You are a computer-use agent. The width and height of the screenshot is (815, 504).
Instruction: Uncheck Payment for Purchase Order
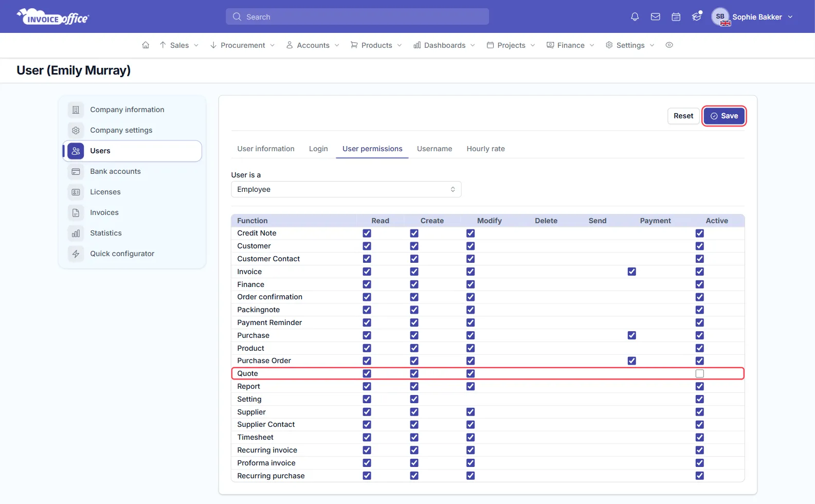632,361
